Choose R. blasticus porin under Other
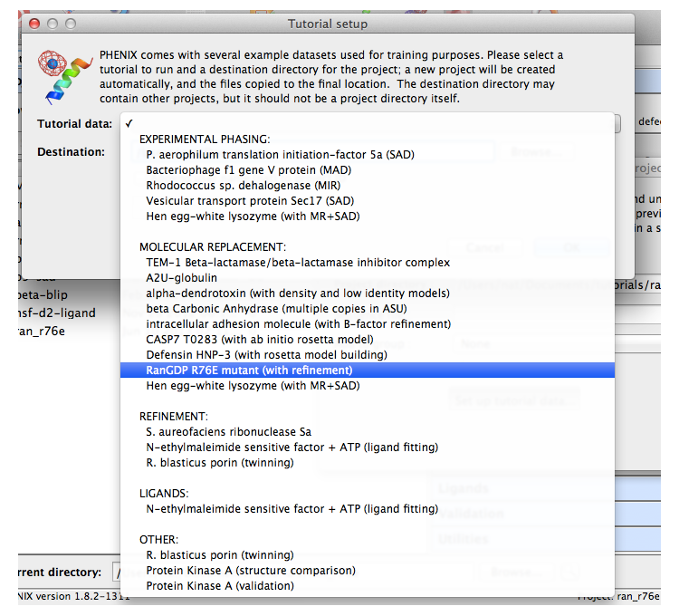 219,555
